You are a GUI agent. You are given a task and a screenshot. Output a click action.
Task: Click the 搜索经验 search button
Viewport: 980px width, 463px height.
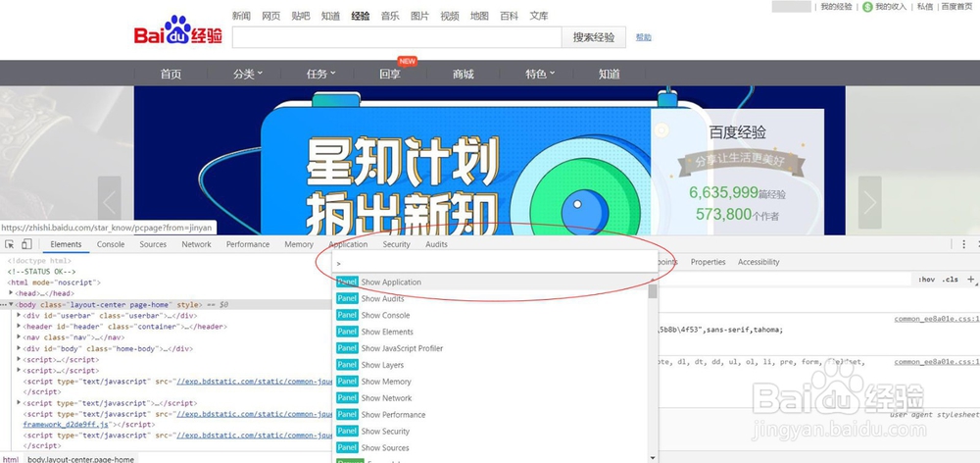594,37
